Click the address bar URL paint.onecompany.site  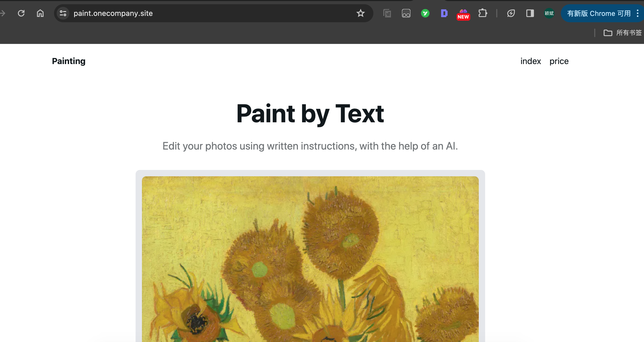tap(113, 13)
